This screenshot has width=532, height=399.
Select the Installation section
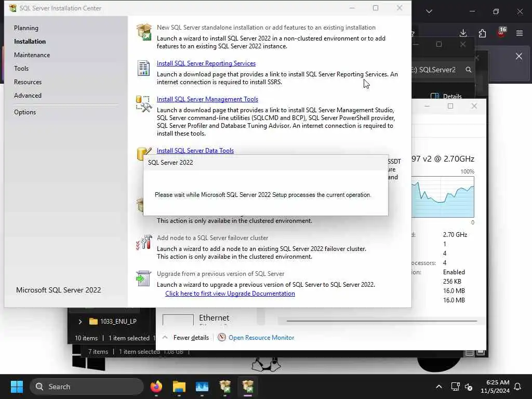pyautogui.click(x=30, y=42)
